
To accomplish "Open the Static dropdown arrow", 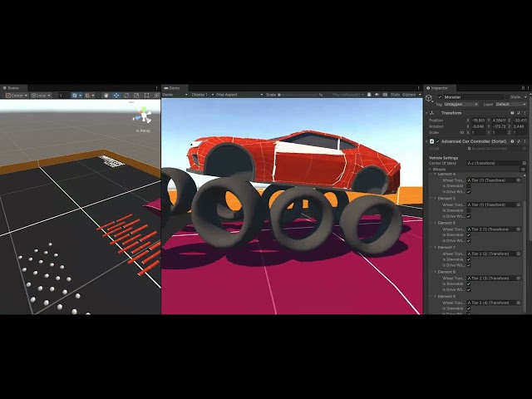I will pos(525,97).
